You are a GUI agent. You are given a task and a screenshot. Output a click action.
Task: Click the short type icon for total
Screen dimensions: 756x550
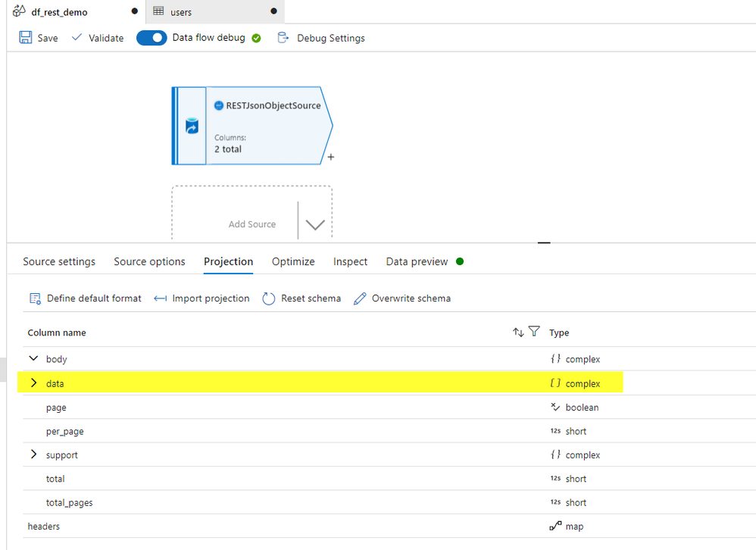point(555,478)
